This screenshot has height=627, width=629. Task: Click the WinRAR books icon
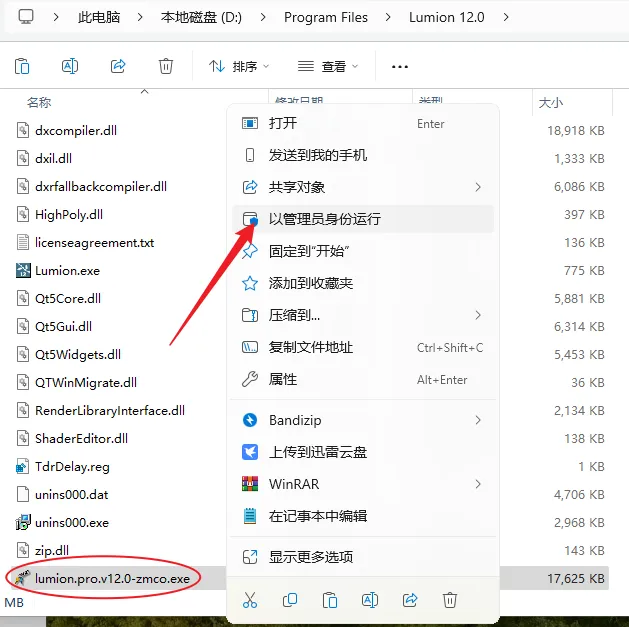tap(250, 484)
